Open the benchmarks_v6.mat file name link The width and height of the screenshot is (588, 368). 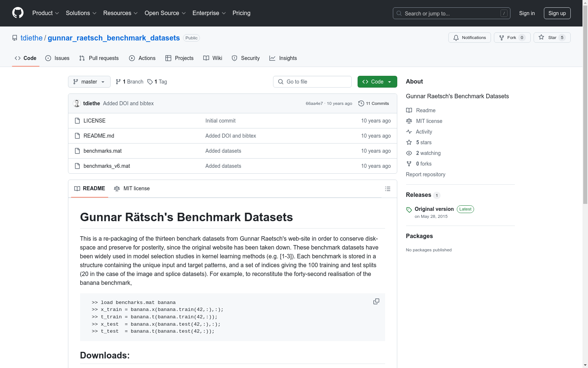[x=107, y=166]
